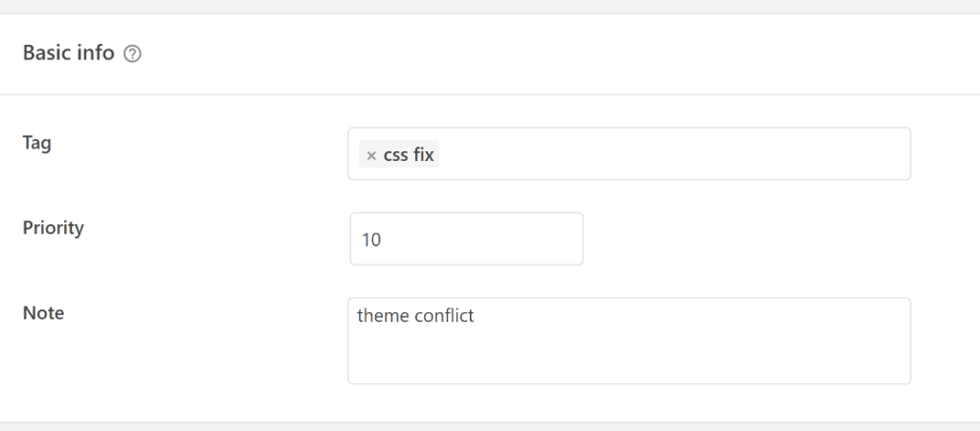
Task: Click the Basic info section heading
Action: tap(69, 54)
